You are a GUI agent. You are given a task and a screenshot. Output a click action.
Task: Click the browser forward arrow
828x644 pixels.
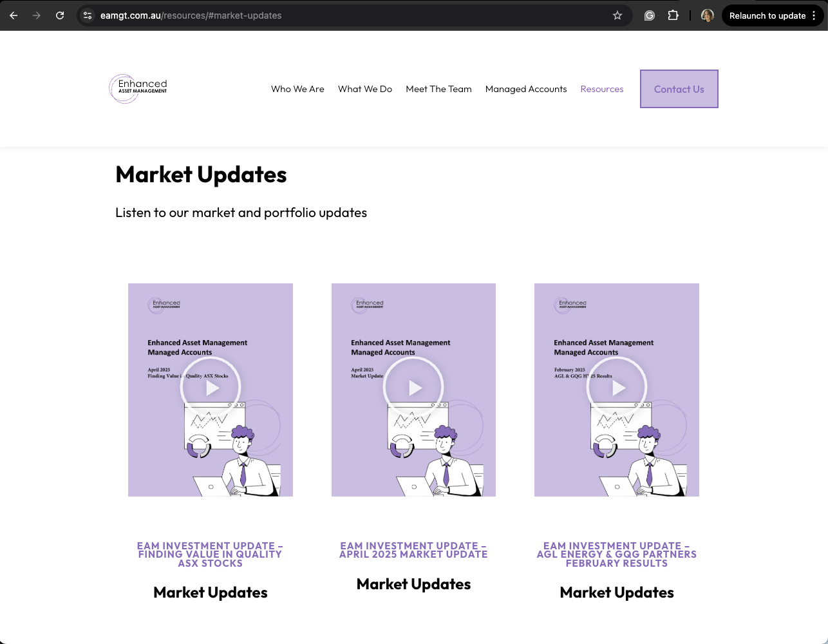click(37, 15)
